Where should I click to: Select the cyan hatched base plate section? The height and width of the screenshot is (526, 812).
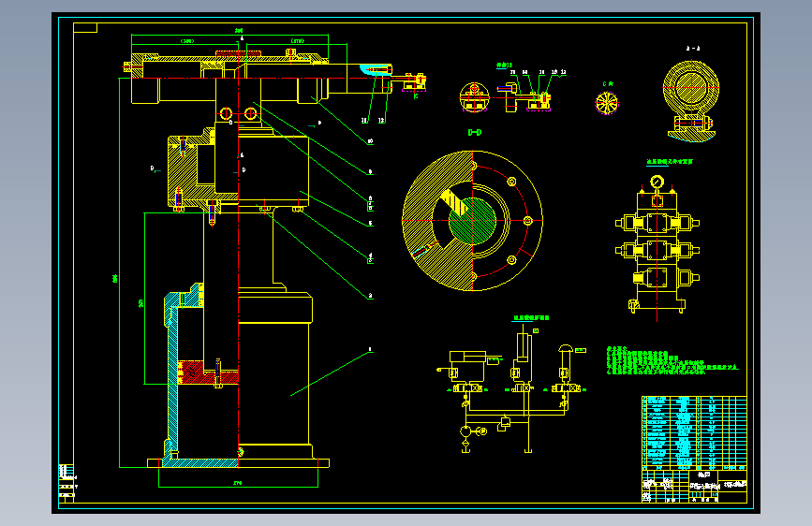click(199, 463)
